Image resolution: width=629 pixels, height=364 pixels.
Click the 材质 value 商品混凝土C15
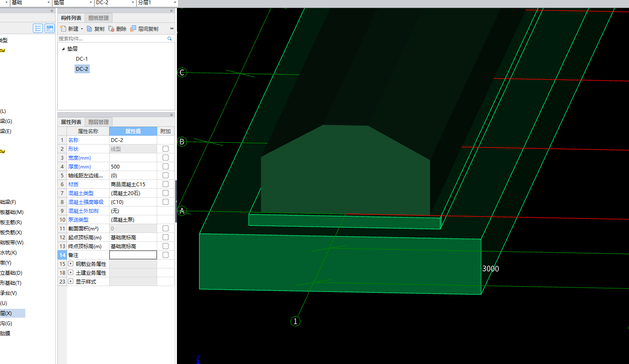(128, 184)
